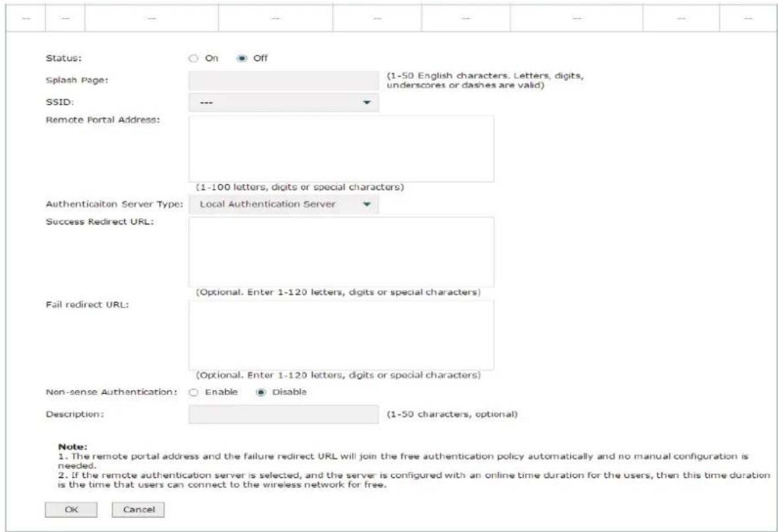Choose Enable for Non-sense Authentication
The image size is (778, 532).
point(194,392)
